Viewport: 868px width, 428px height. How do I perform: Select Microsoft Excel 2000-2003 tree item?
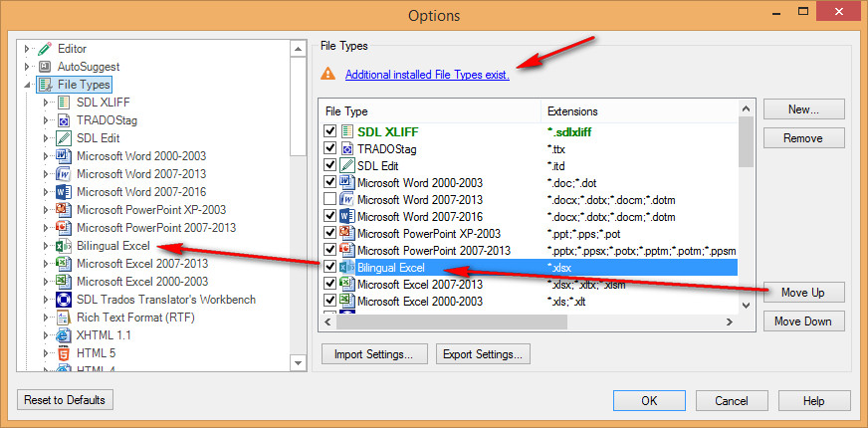pyautogui.click(x=142, y=282)
